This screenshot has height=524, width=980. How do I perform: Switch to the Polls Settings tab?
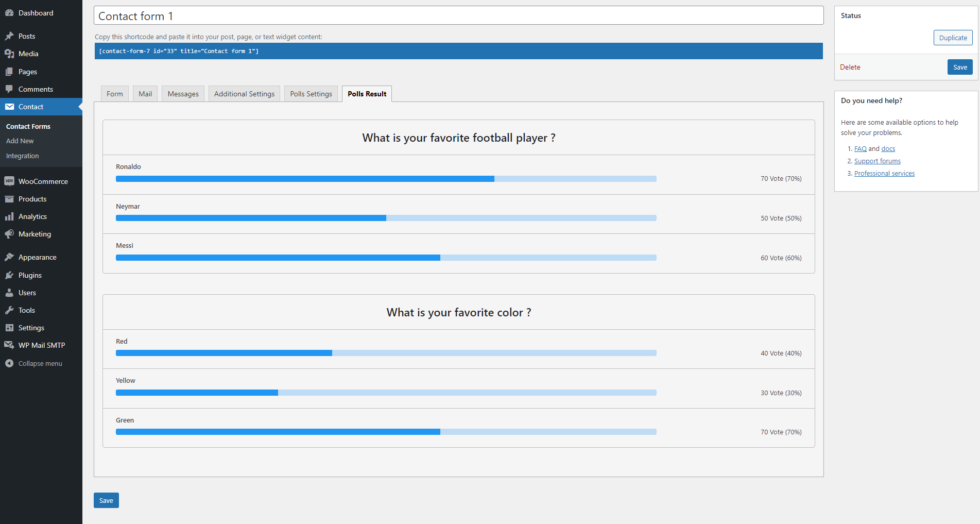click(x=311, y=94)
